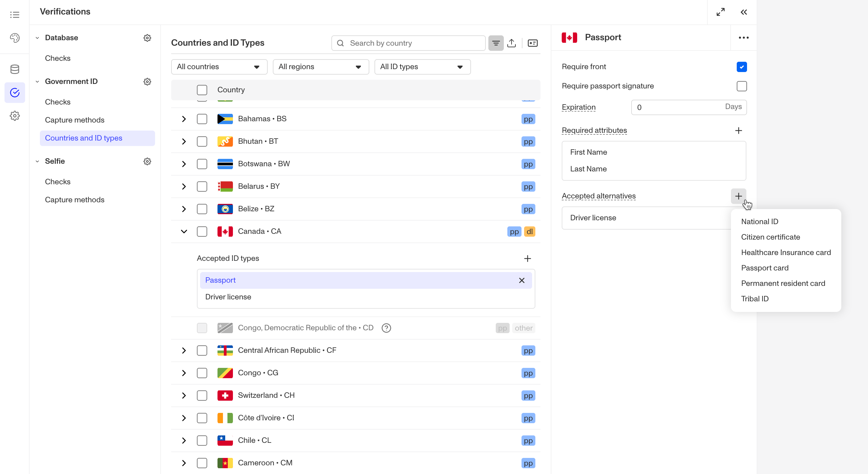Open Capture methods under Government ID
868x474 pixels.
point(74,120)
